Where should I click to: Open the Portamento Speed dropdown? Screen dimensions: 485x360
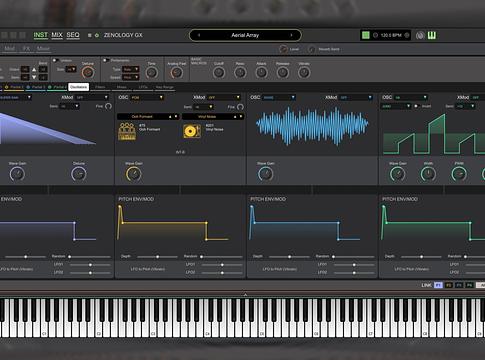pos(130,77)
